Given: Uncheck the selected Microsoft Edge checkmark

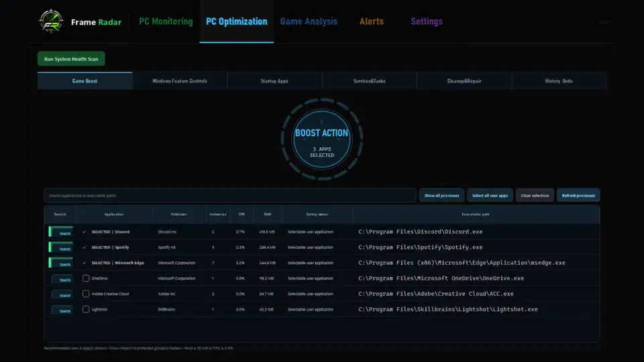Looking at the screenshot, I should point(85,263).
